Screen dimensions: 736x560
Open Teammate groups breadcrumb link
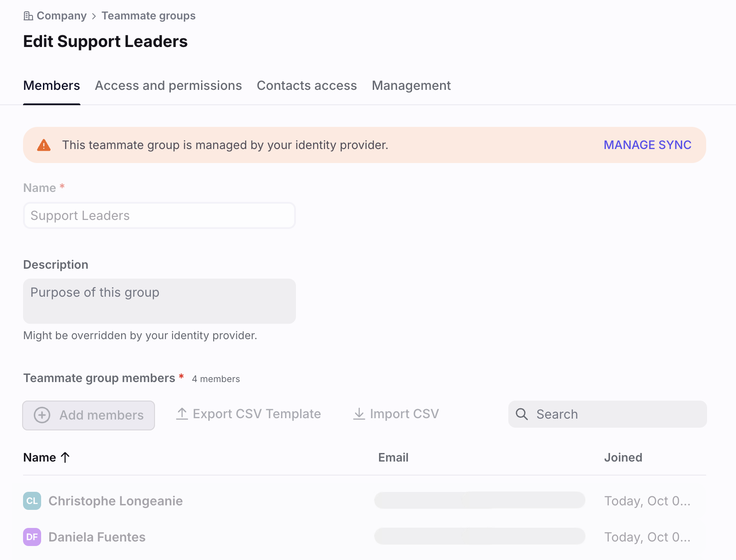[x=149, y=16]
